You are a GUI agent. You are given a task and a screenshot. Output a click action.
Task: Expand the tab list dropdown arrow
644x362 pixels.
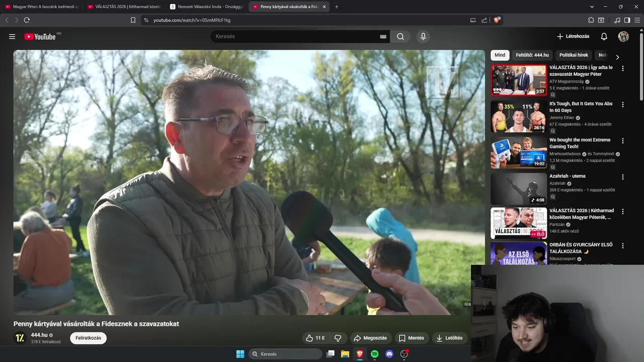[x=592, y=7]
